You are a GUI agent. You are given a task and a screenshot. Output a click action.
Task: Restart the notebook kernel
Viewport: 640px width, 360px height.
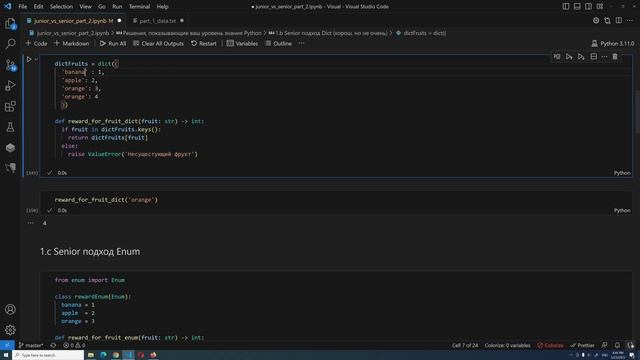[x=204, y=43]
